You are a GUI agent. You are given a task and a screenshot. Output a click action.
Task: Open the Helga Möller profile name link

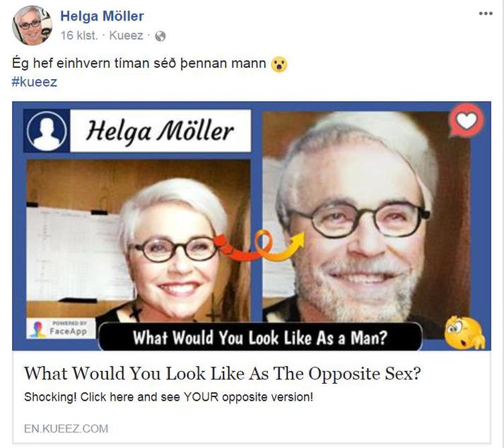[102, 16]
